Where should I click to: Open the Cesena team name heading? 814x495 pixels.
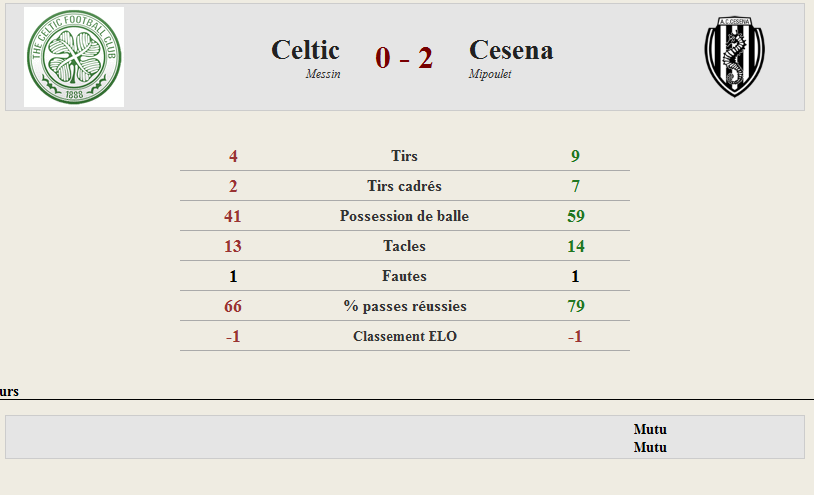click(511, 50)
